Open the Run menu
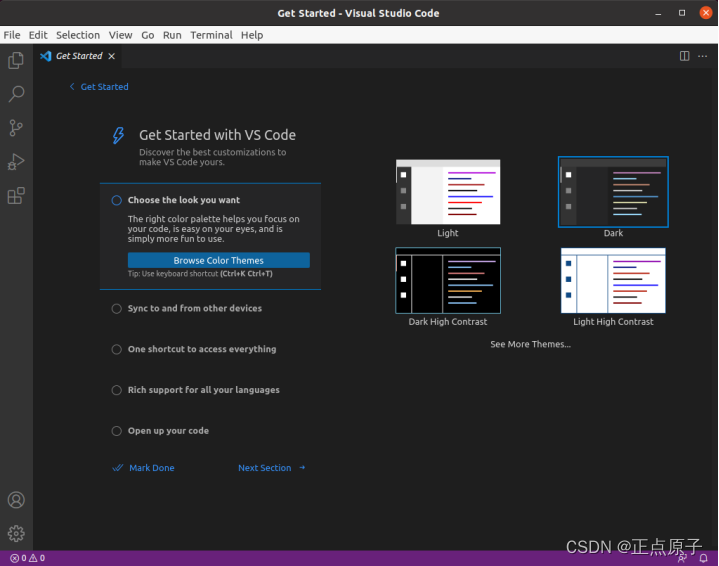 pos(172,35)
